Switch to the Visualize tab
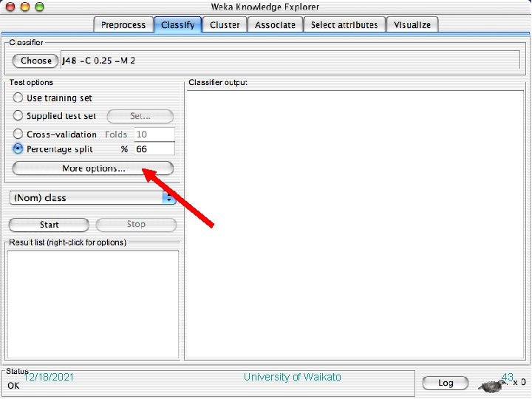 pos(412,25)
